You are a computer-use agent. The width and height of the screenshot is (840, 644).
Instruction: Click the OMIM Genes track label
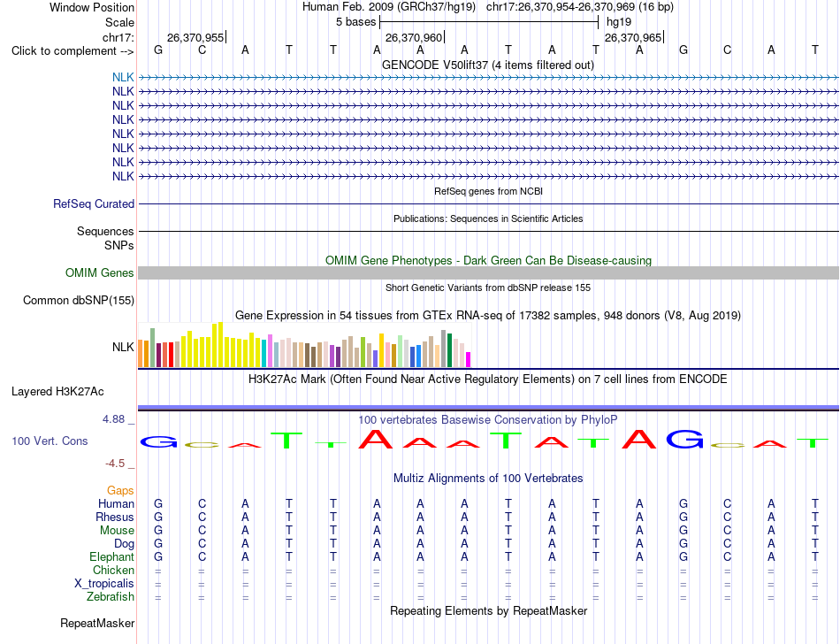point(100,272)
